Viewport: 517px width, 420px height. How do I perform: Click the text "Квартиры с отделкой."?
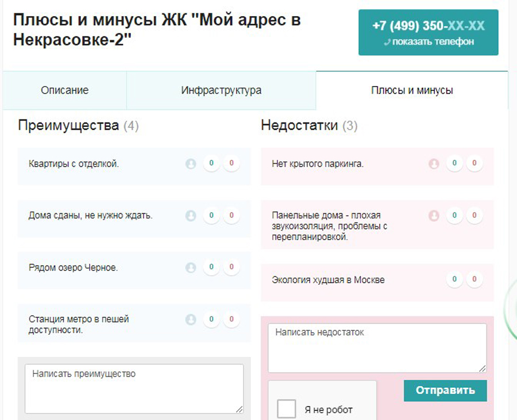pyautogui.click(x=74, y=164)
